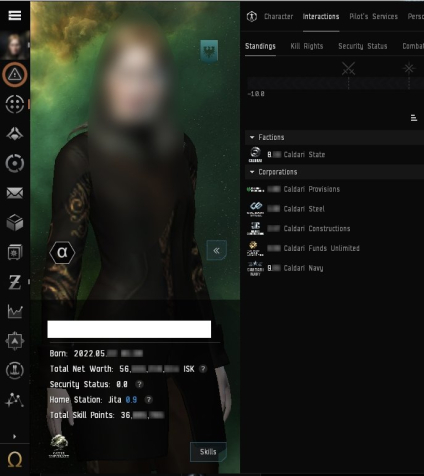The width and height of the screenshot is (424, 476).
Task: Collapse the Corporations section
Action: (x=252, y=172)
